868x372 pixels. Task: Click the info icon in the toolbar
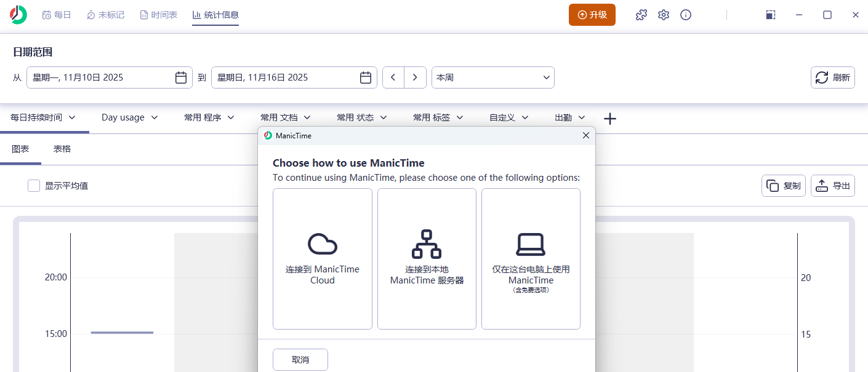[686, 15]
